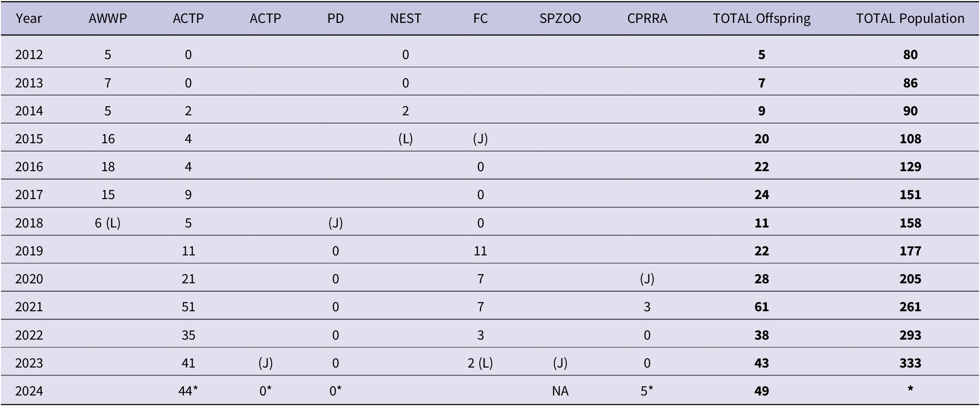Click the TOTAL Population column header
Viewport: 980px width, 406px height.
click(910, 18)
